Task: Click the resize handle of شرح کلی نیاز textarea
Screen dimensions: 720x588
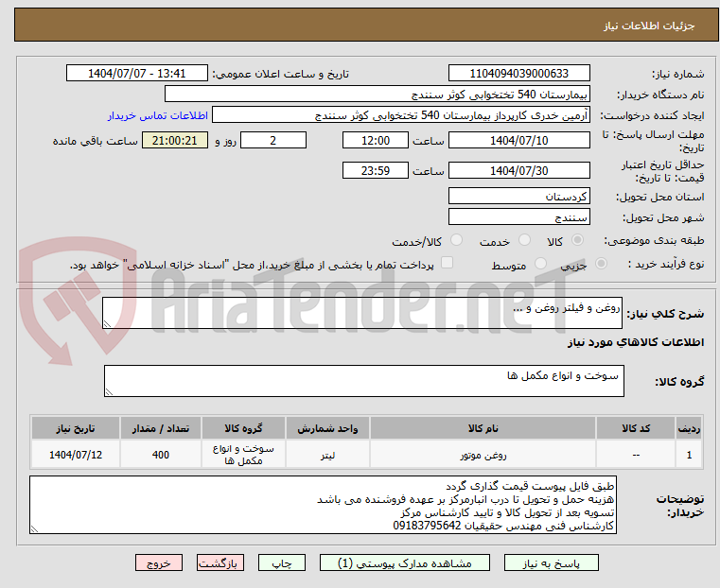Action: [107, 324]
